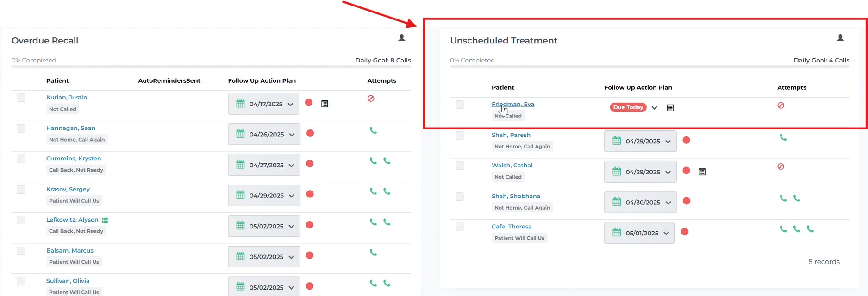This screenshot has width=868, height=296.
Task: Click calendar icon in Hannagan 04/26/2025 field
Action: [240, 134]
